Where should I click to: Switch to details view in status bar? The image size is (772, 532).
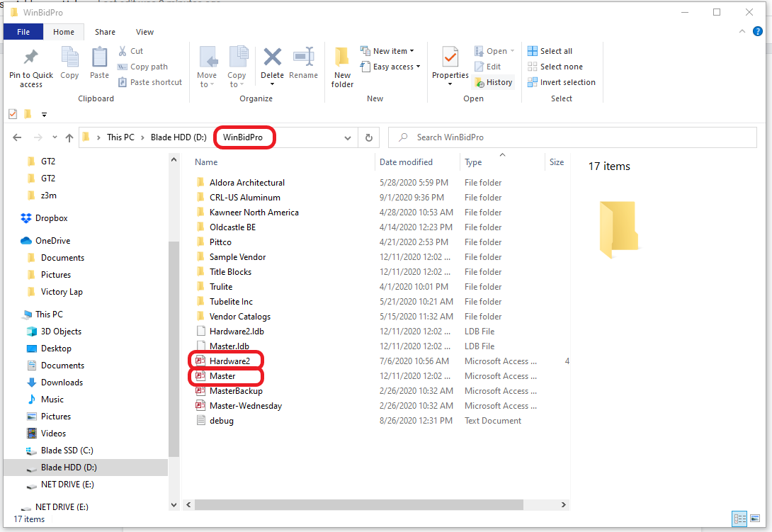[739, 519]
